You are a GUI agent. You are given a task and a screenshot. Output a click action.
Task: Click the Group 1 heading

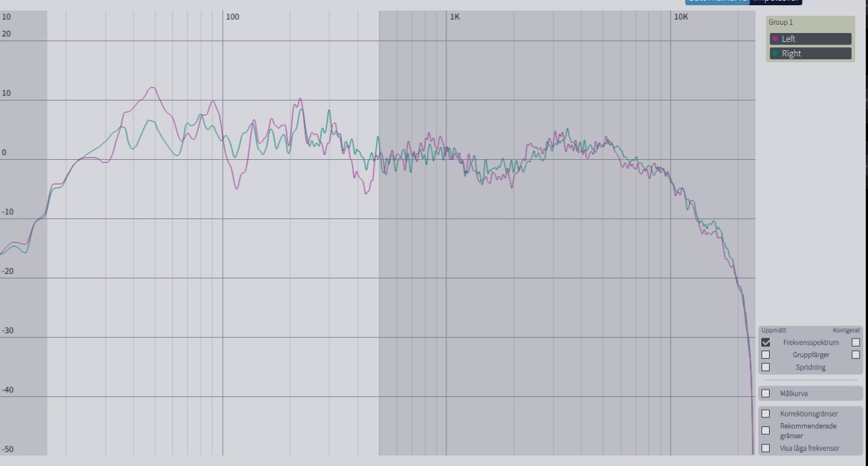click(x=780, y=23)
